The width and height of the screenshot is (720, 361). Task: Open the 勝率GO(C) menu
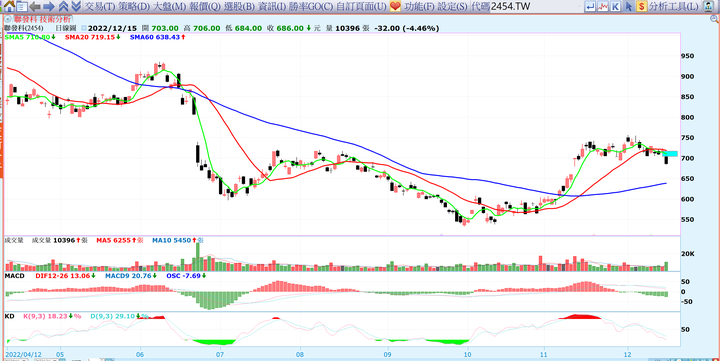[310, 6]
